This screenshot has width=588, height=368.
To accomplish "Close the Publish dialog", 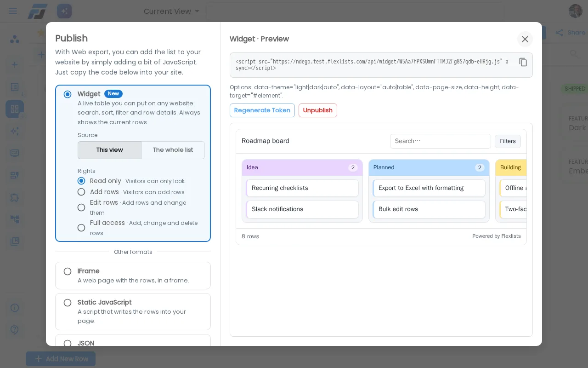I will point(525,39).
